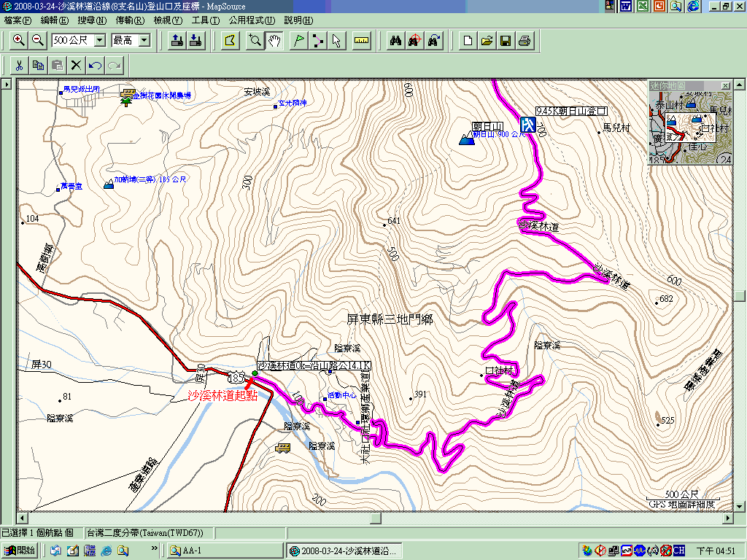Open the 搜尋(N) menu

92,20
